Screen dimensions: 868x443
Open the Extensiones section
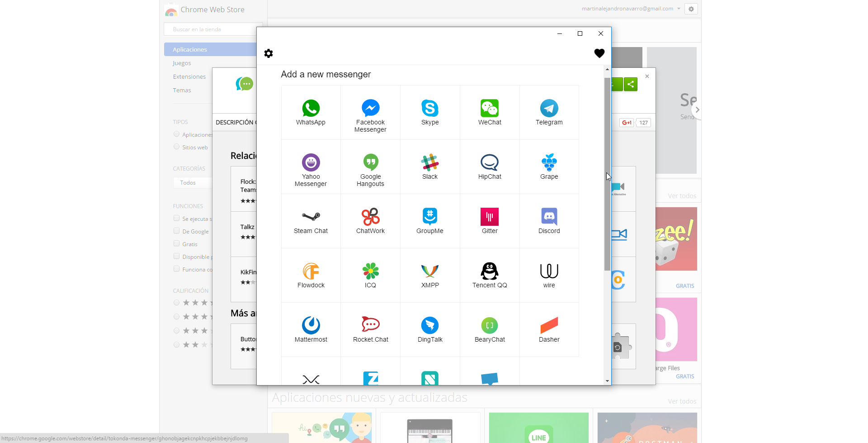click(189, 76)
